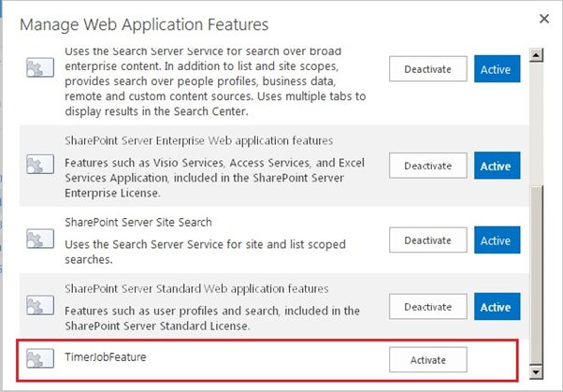This screenshot has width=563, height=392.
Task: Activate the TimerJobFeature
Action: (427, 360)
